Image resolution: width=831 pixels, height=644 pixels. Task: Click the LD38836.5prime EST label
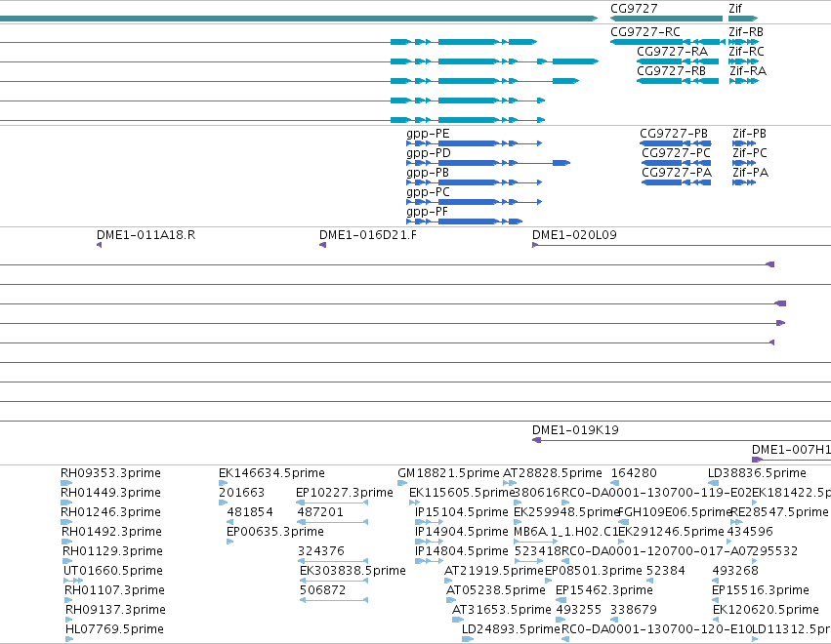758,473
